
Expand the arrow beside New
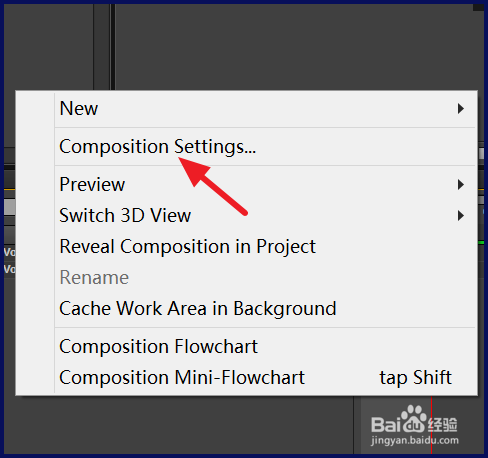461,109
